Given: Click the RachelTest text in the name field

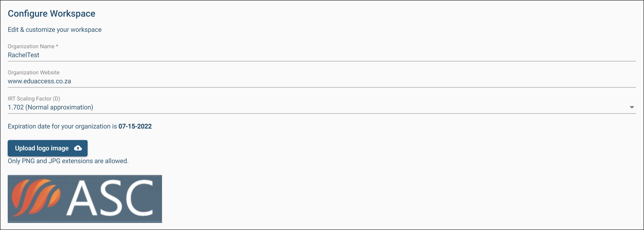Looking at the screenshot, I should point(24,55).
